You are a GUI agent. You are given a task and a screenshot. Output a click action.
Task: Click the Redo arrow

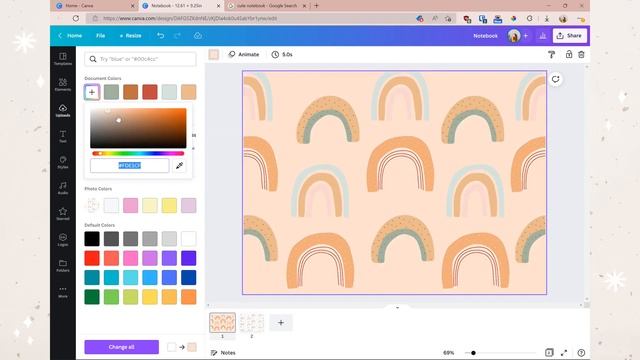point(177,36)
